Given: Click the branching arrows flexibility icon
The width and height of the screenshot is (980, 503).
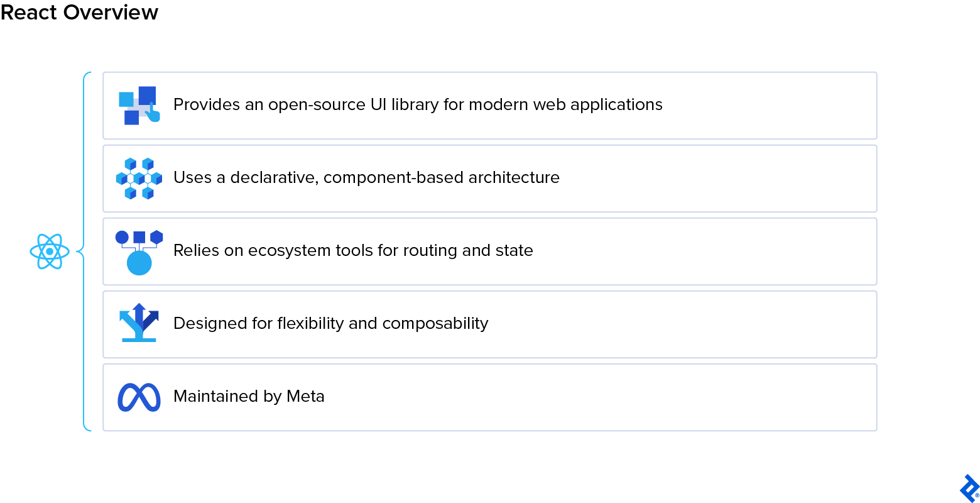Looking at the screenshot, I should 139,323.
